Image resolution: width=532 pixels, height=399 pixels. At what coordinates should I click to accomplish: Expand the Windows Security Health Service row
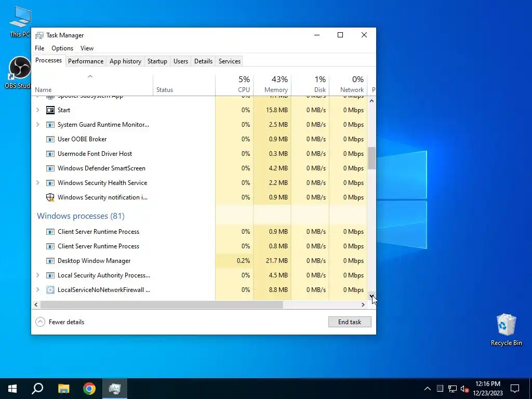tap(37, 183)
